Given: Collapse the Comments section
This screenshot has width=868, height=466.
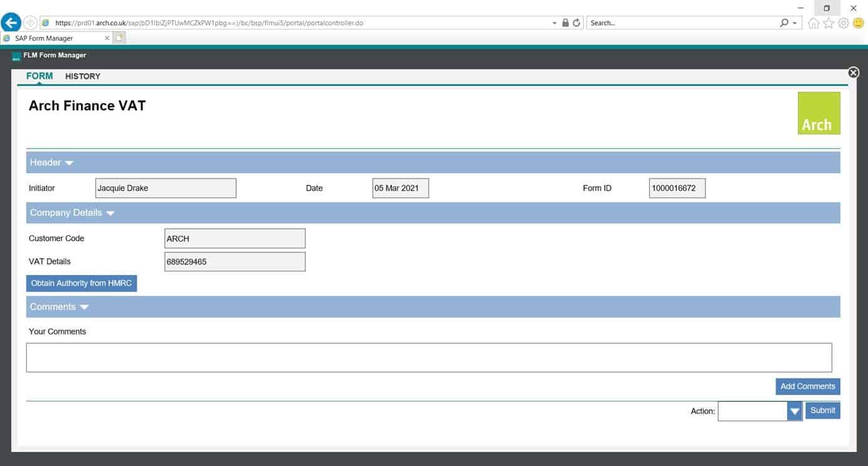Looking at the screenshot, I should click(85, 307).
